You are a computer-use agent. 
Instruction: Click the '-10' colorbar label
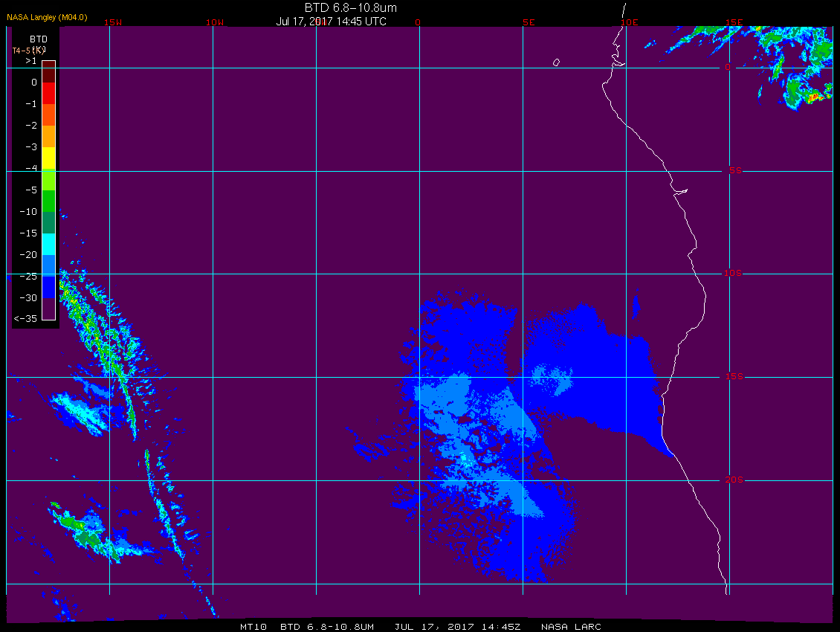tap(28, 212)
